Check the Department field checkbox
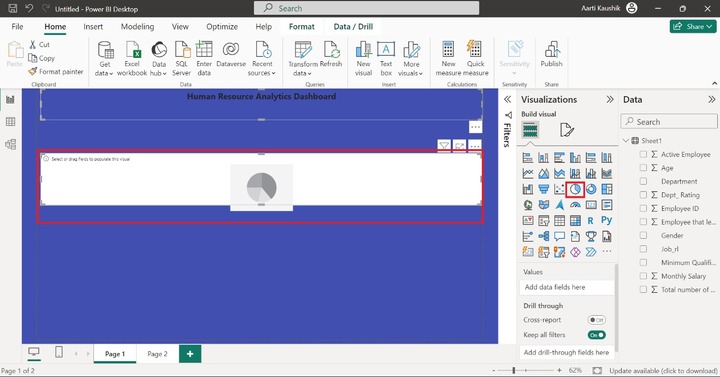Image resolution: width=720 pixels, height=377 pixels. 643,181
